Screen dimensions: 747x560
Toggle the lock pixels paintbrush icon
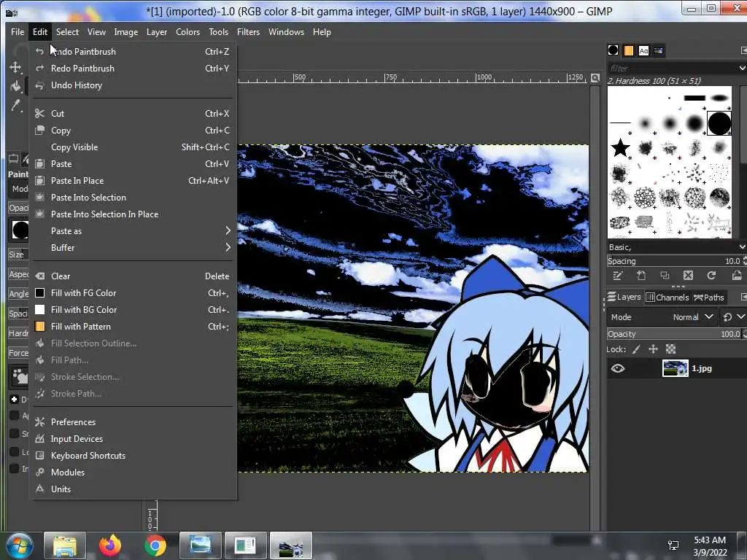tap(636, 349)
